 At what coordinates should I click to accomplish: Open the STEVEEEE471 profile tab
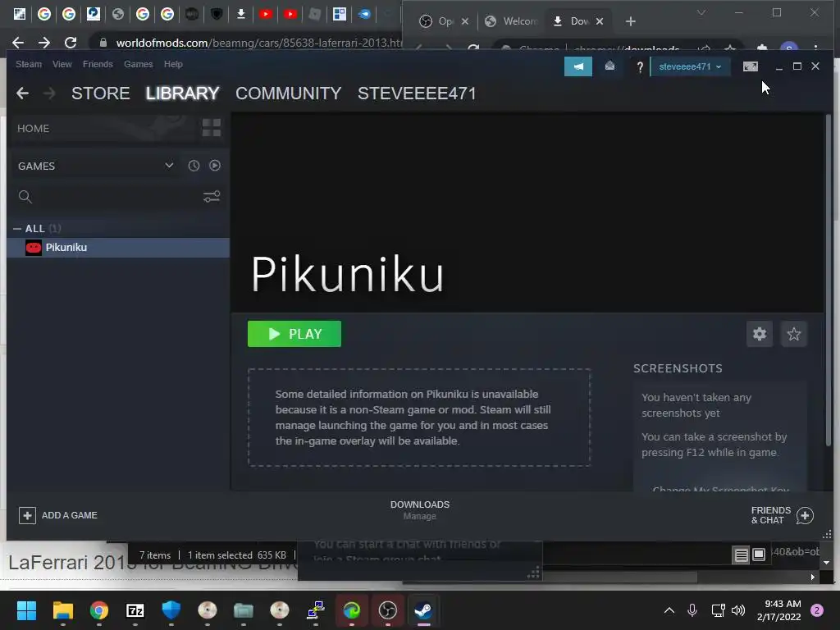417,94
